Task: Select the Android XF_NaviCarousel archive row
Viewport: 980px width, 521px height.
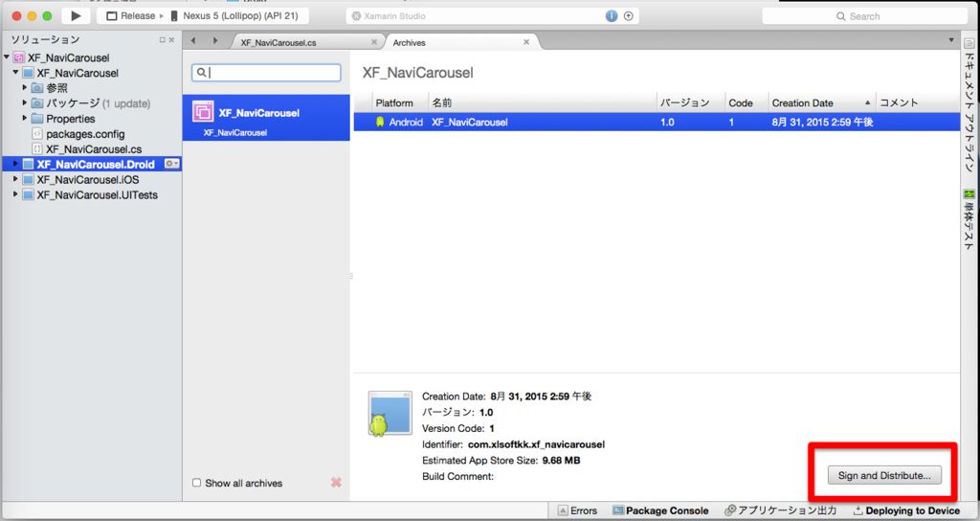Action: pos(657,122)
